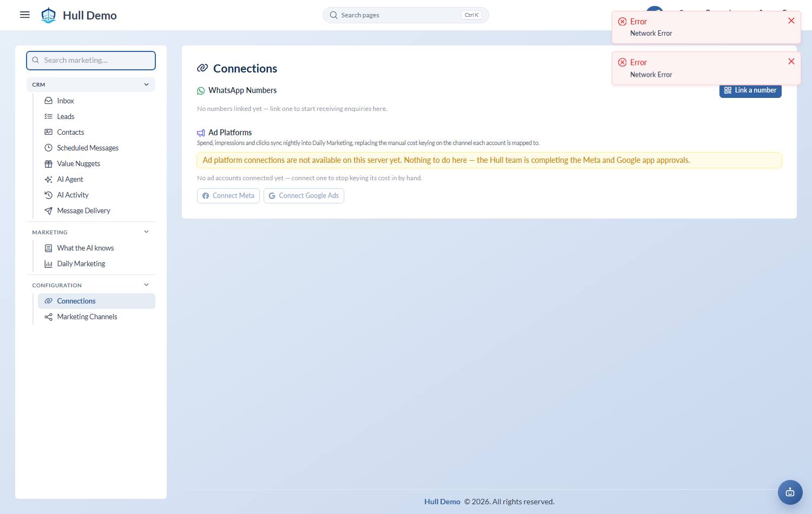Open Message Delivery paper-plane icon

(x=48, y=210)
